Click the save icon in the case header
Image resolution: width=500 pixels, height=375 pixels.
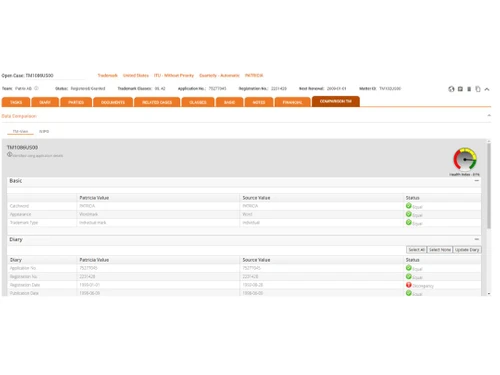460,89
